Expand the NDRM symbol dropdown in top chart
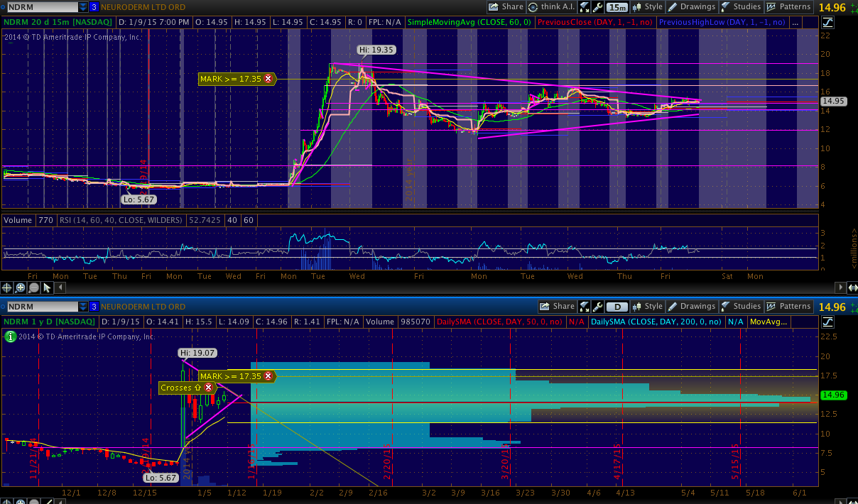858x504 pixels. pyautogui.click(x=83, y=7)
